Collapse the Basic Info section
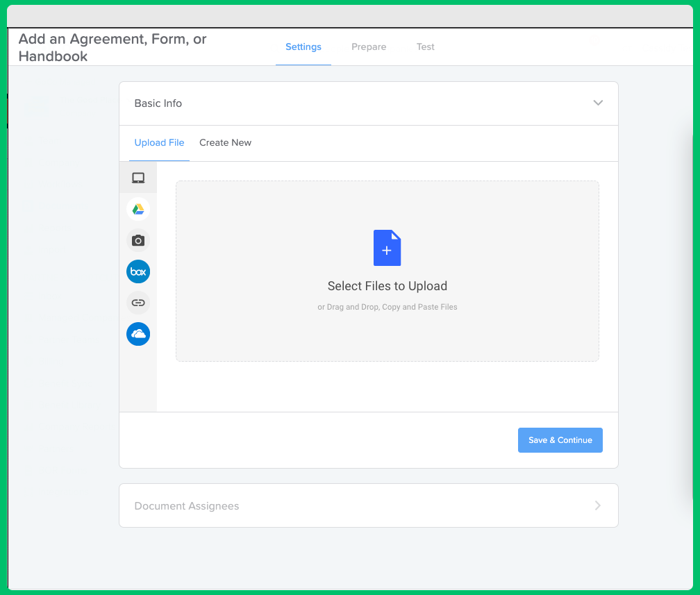 (x=598, y=102)
